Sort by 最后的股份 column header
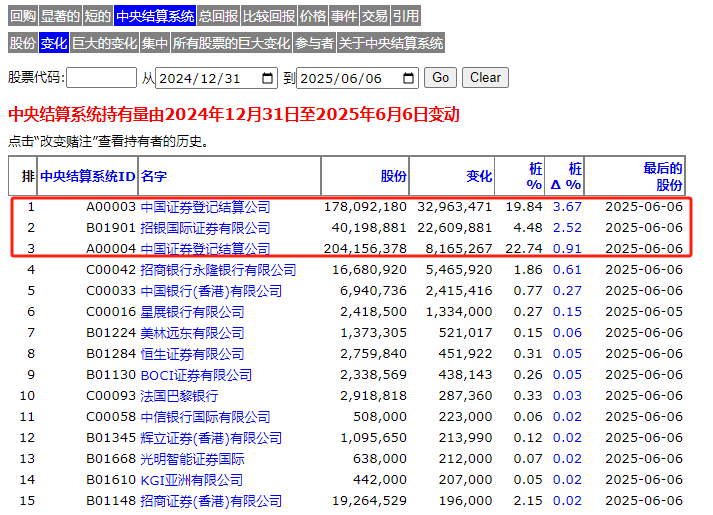713x515 pixels. pos(663,176)
